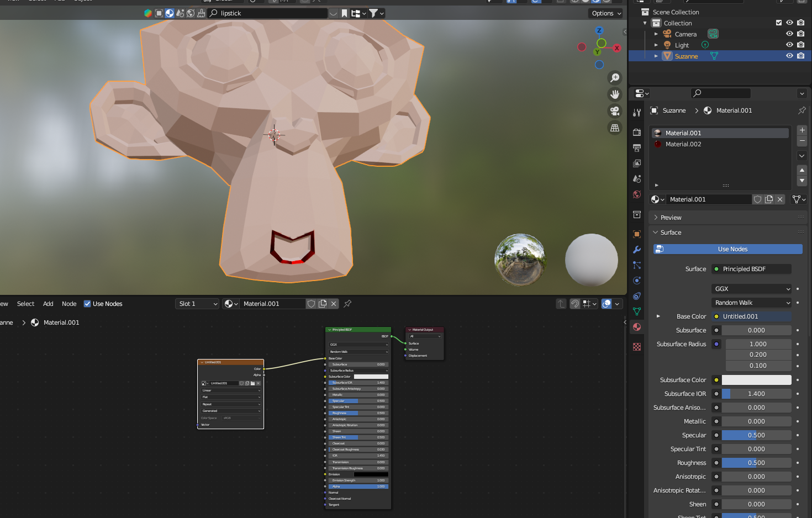Switch perspective/orthographic with the grid gizmo
Screen dimensions: 812x518
[615, 128]
